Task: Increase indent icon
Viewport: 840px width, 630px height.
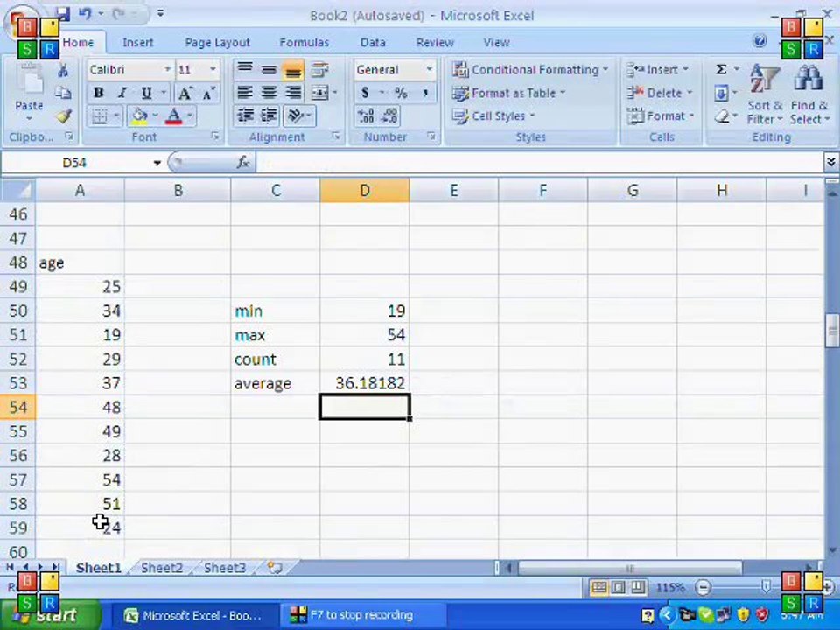Action: [x=269, y=115]
